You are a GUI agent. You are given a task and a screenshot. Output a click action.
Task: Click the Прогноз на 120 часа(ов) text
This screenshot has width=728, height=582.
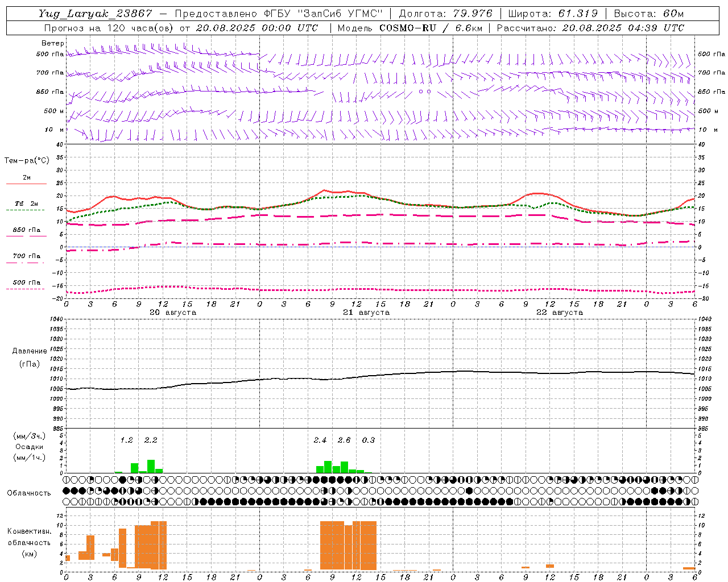coord(110,28)
